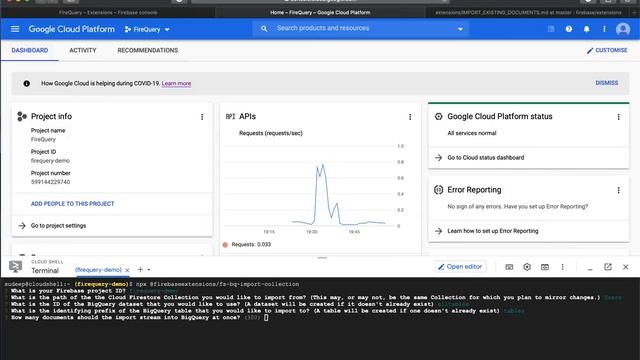Image resolution: width=640 pixels, height=360 pixels.
Task: Click the Google Cloud Platform logo
Action: [x=71, y=29]
